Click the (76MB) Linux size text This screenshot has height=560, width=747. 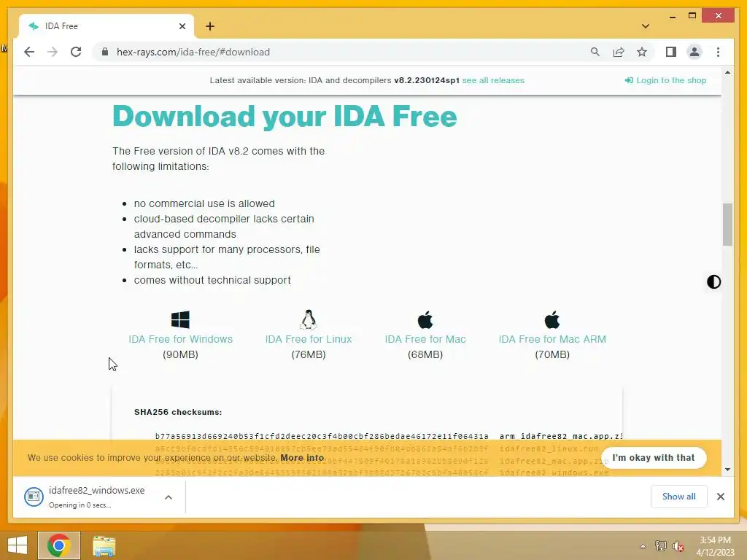309,355
